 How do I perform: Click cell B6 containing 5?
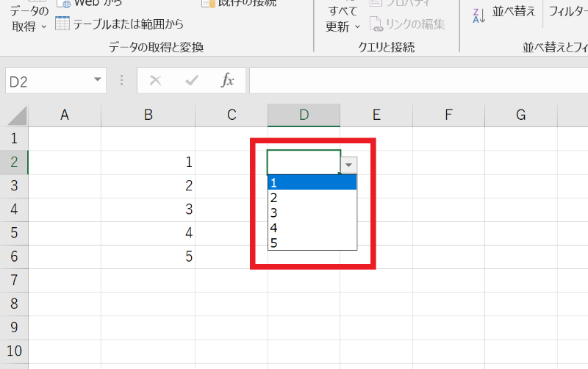coord(148,257)
